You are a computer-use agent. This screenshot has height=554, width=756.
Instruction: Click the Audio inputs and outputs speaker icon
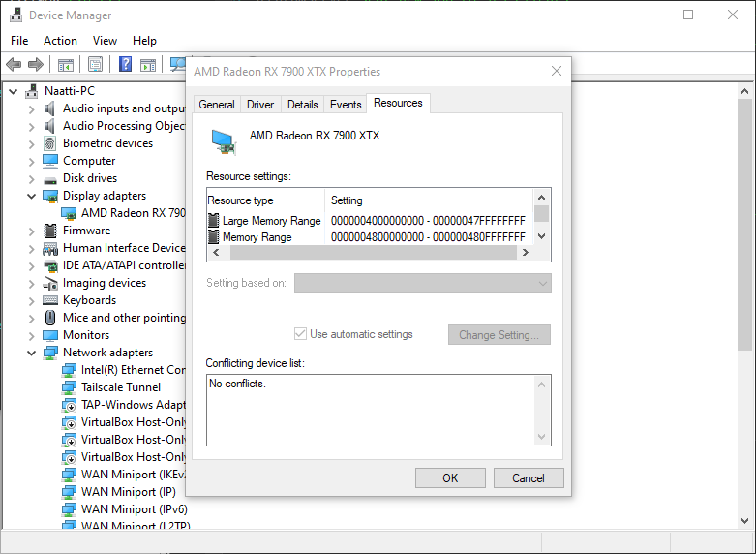click(49, 108)
